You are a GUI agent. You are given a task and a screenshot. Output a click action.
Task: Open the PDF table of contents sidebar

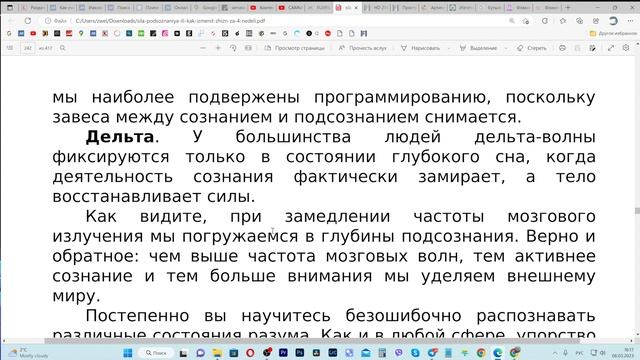tap(10, 48)
